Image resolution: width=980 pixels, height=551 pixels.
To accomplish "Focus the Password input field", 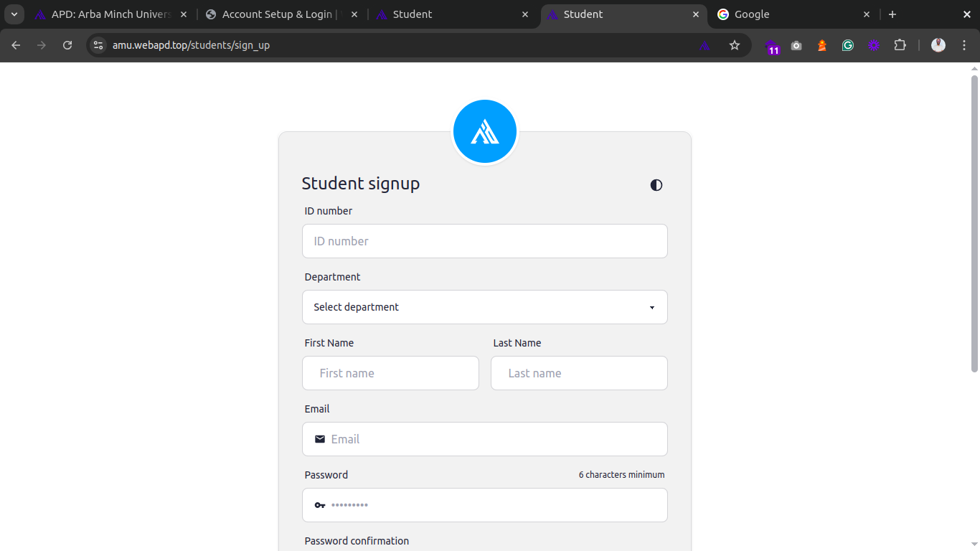I will (485, 505).
